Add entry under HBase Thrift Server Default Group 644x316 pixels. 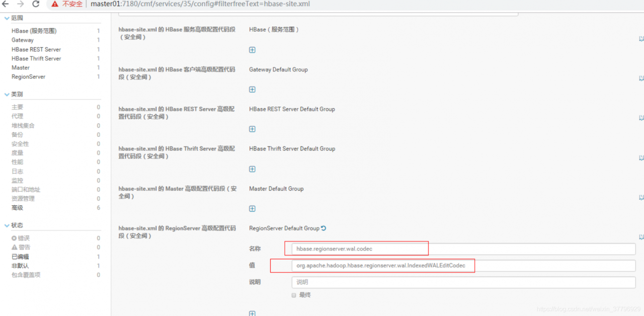click(x=252, y=169)
